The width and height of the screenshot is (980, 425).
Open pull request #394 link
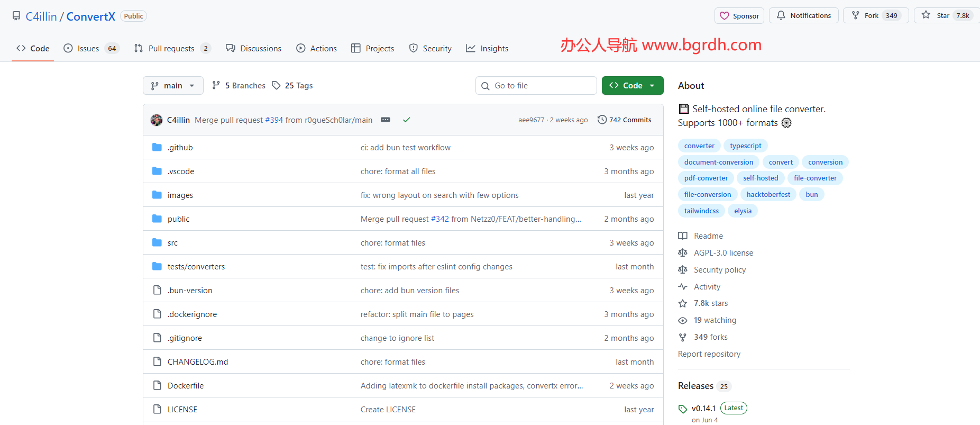(274, 120)
